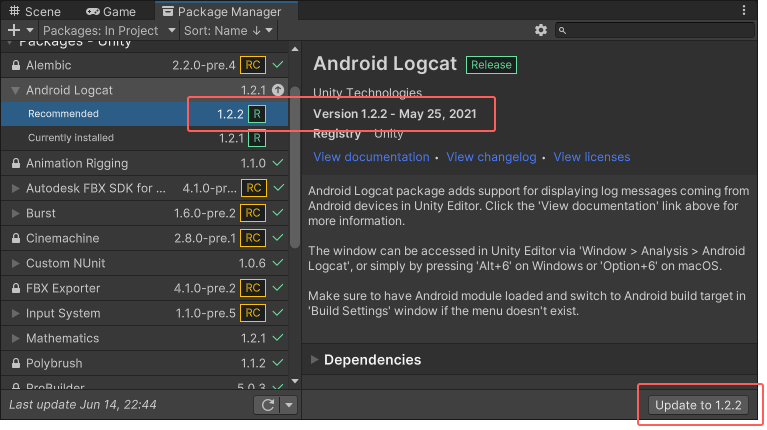Click the Android Logcat update available icon
767x430 pixels.
click(278, 90)
